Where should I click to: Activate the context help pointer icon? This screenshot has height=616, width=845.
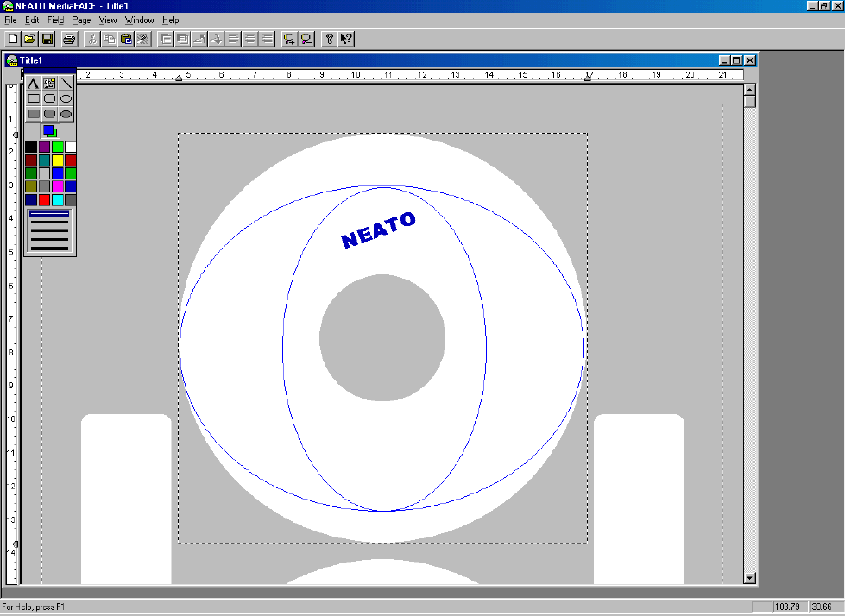click(346, 39)
